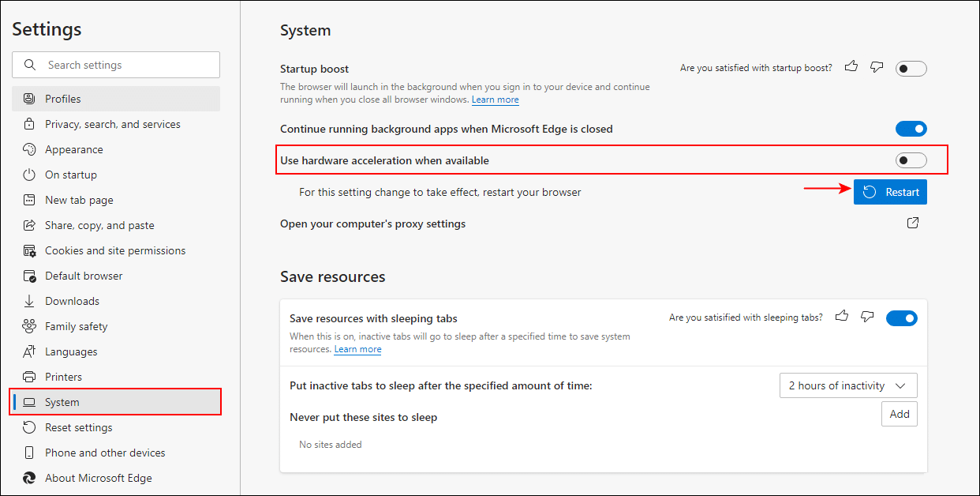Viewport: 980px width, 496px height.
Task: Select New tab page settings
Action: point(116,200)
